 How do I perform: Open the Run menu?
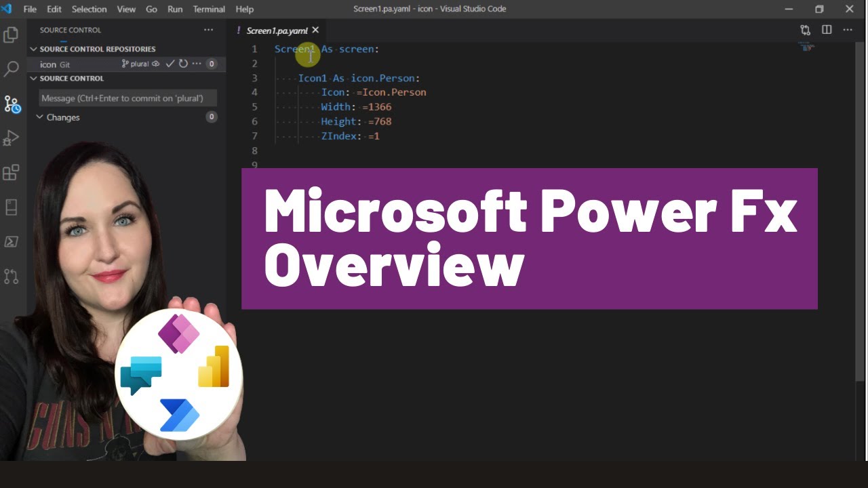pos(175,9)
